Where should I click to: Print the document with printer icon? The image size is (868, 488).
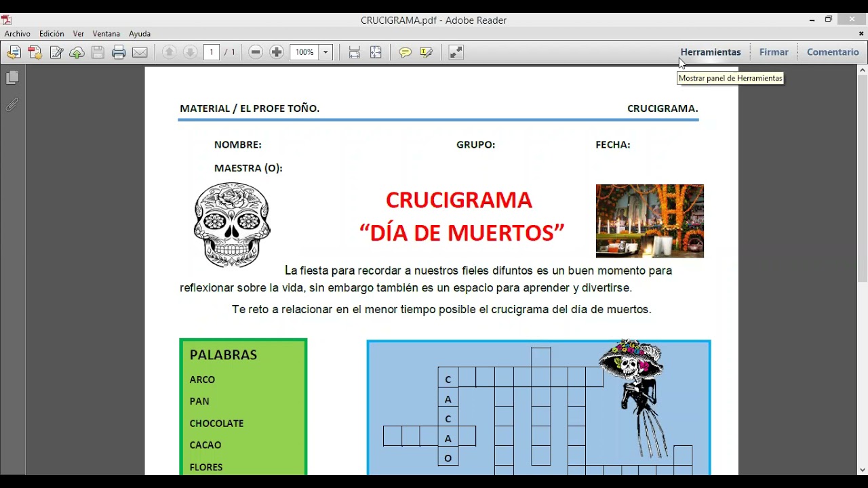pos(119,52)
